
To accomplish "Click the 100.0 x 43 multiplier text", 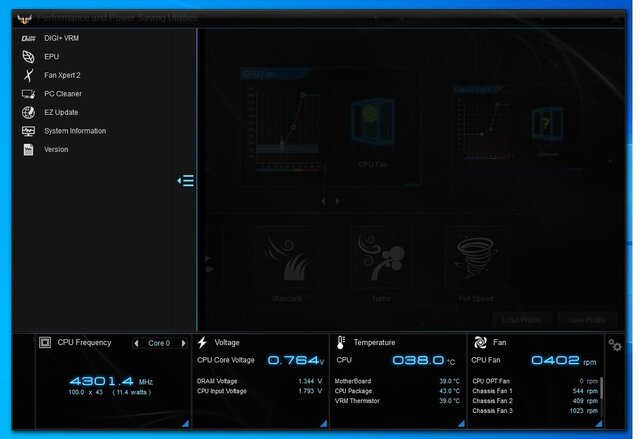I will coord(85,392).
